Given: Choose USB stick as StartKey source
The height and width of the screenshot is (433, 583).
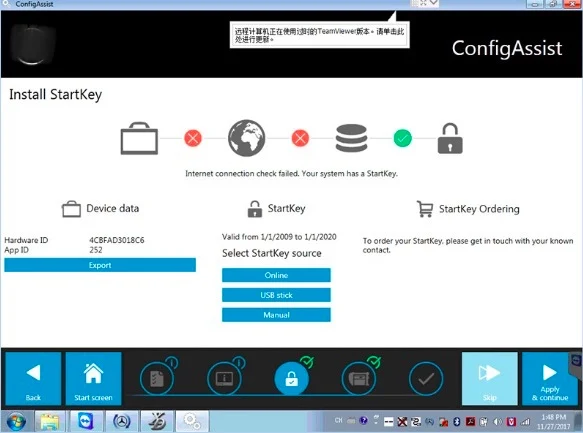Looking at the screenshot, I should coord(276,295).
